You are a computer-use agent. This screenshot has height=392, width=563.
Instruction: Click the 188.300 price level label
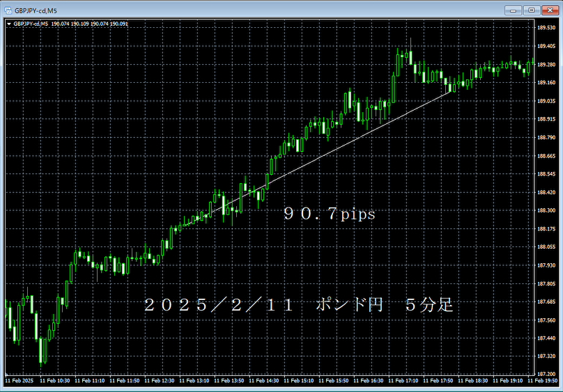pos(546,210)
